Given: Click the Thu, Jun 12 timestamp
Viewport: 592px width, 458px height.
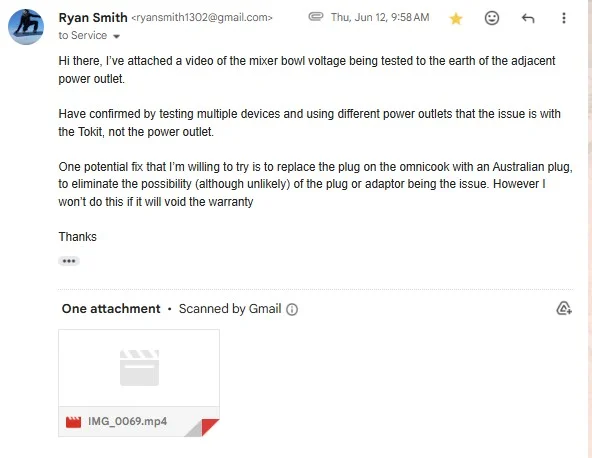Looking at the screenshot, I should [x=380, y=17].
